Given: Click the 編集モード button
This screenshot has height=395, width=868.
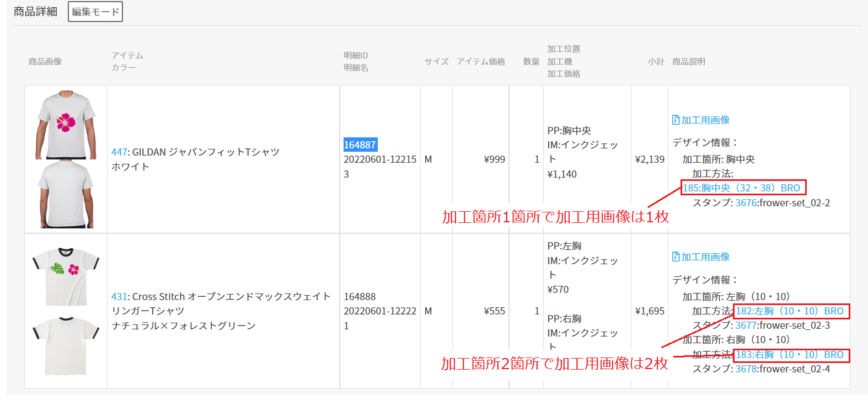Looking at the screenshot, I should (x=95, y=12).
